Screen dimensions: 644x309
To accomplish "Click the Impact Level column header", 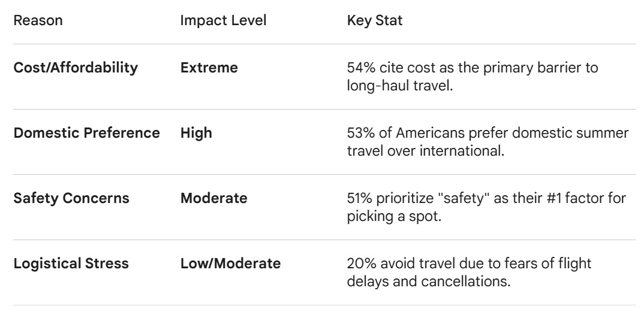I will [223, 20].
